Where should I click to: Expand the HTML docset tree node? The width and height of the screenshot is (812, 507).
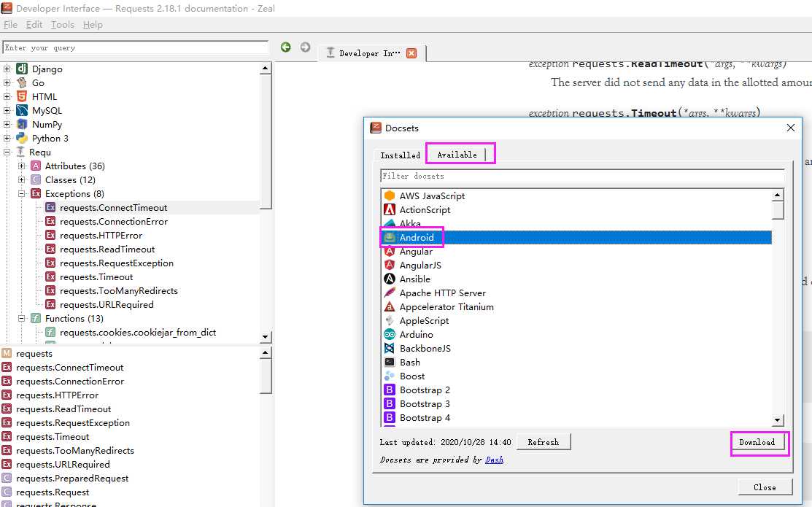coord(7,97)
